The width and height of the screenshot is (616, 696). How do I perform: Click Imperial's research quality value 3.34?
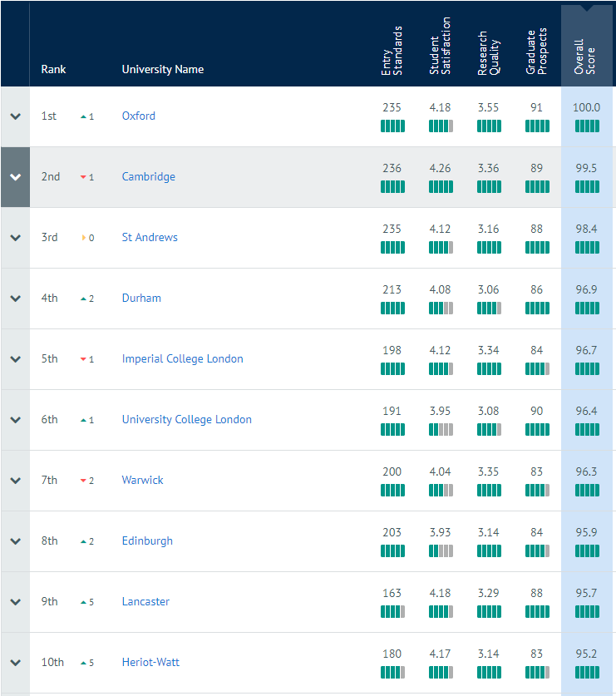tap(488, 350)
